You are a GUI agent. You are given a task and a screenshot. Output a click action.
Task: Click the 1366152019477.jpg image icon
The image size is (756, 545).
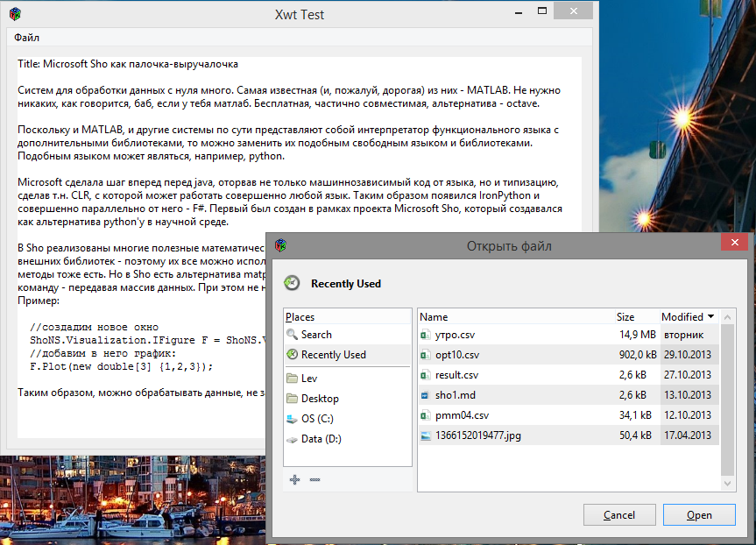coord(425,436)
